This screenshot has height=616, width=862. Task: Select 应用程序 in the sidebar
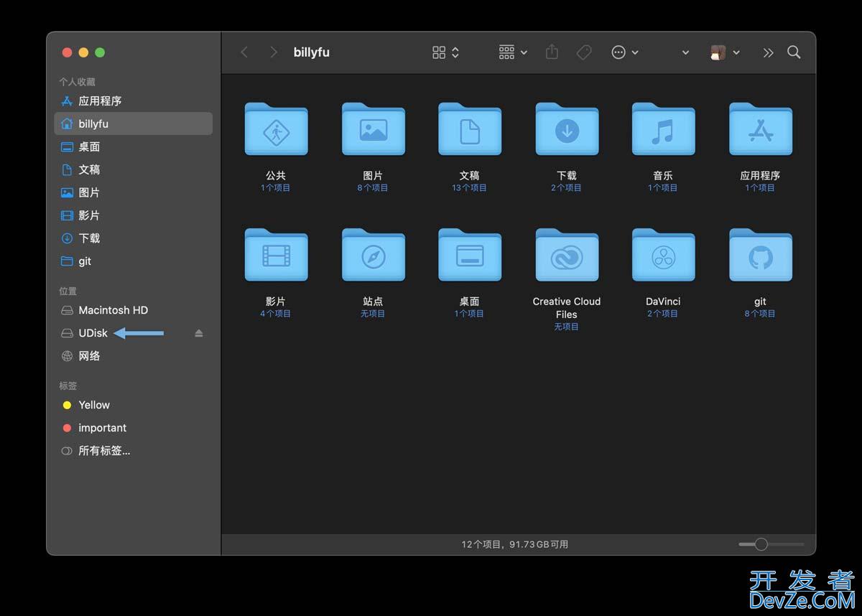click(133, 101)
